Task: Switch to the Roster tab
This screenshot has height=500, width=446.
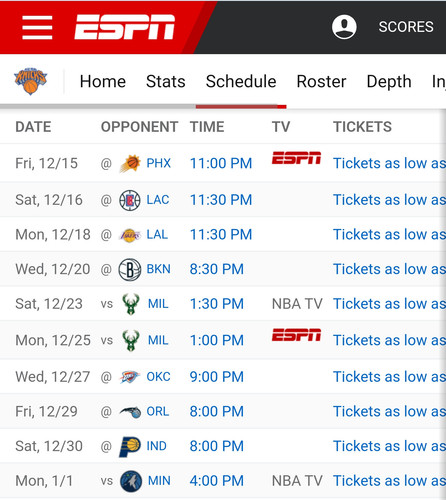Action: click(x=321, y=82)
